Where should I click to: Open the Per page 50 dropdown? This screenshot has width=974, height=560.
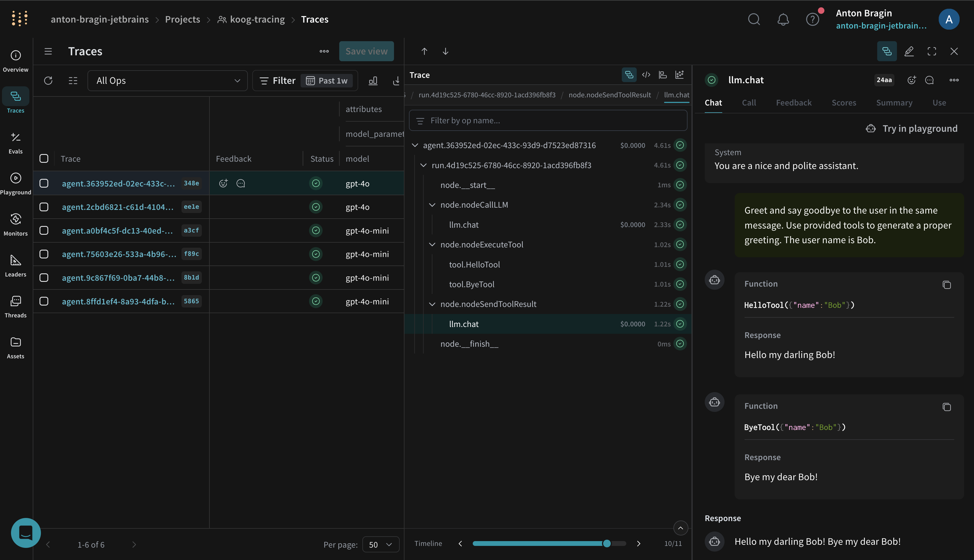coord(380,544)
